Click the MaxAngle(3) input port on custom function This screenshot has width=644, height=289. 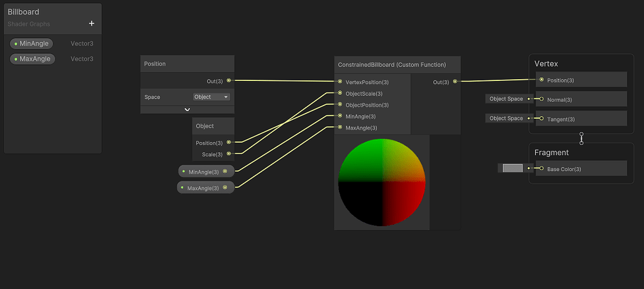pos(340,128)
